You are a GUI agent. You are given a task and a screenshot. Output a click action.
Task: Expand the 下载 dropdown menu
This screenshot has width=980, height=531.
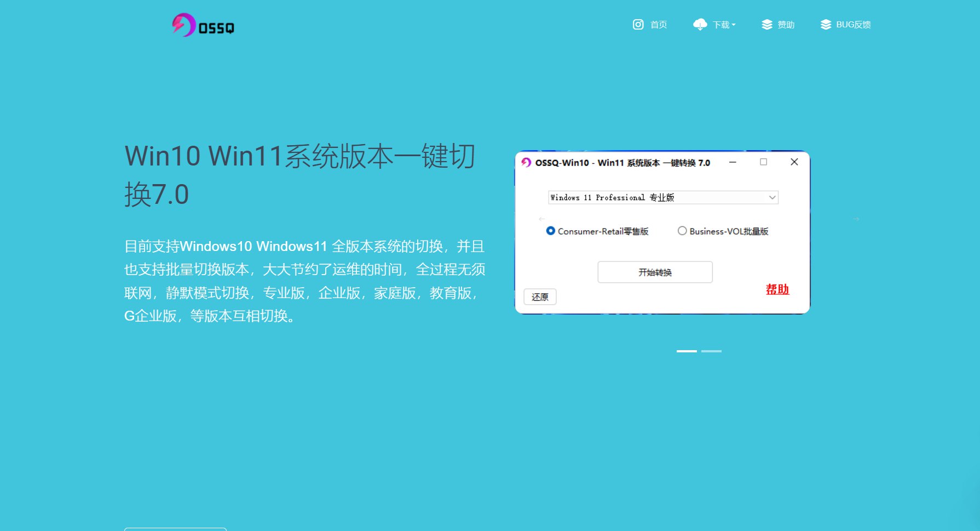724,25
